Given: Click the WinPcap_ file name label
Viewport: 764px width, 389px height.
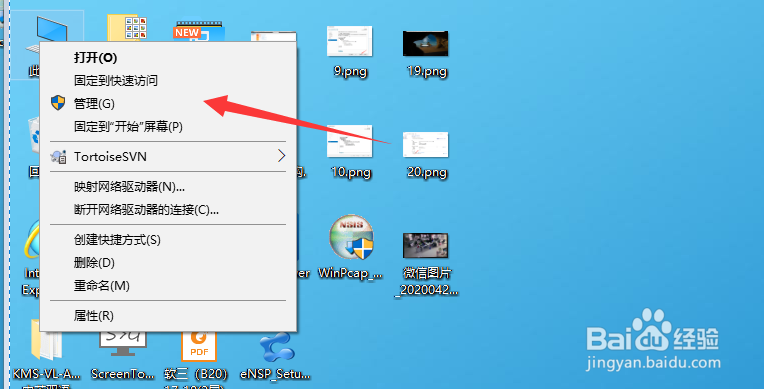Looking at the screenshot, I should pyautogui.click(x=350, y=273).
